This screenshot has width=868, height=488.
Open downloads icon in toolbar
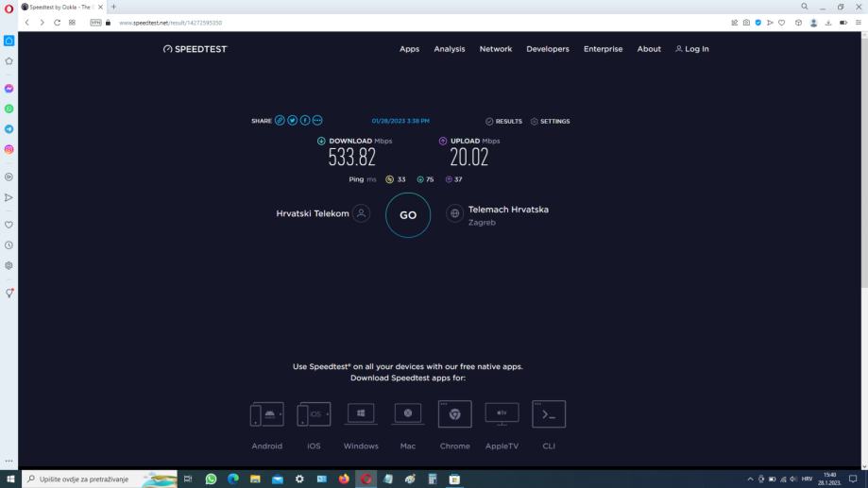tap(828, 23)
